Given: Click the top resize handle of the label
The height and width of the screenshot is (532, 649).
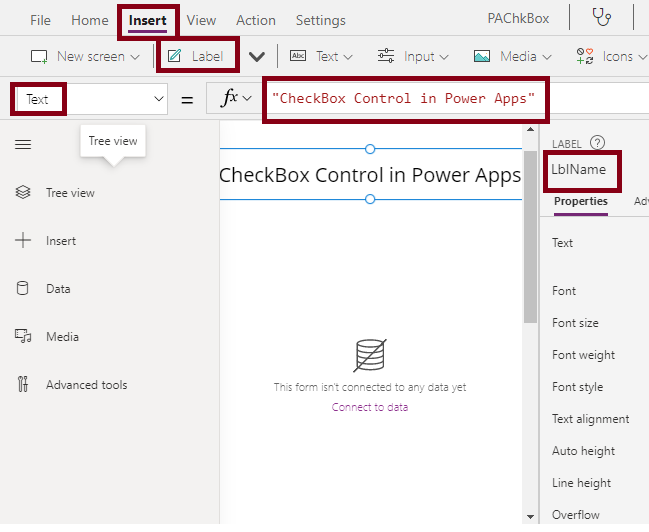Looking at the screenshot, I should [x=370, y=149].
